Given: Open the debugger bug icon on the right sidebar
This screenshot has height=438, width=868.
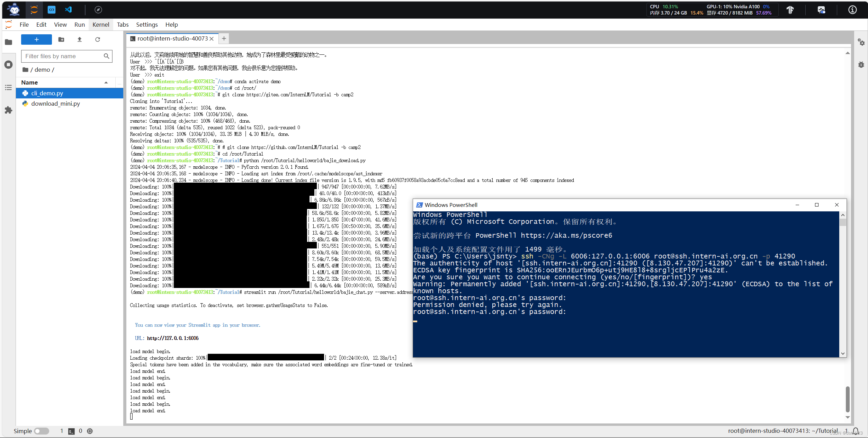Looking at the screenshot, I should 861,65.
